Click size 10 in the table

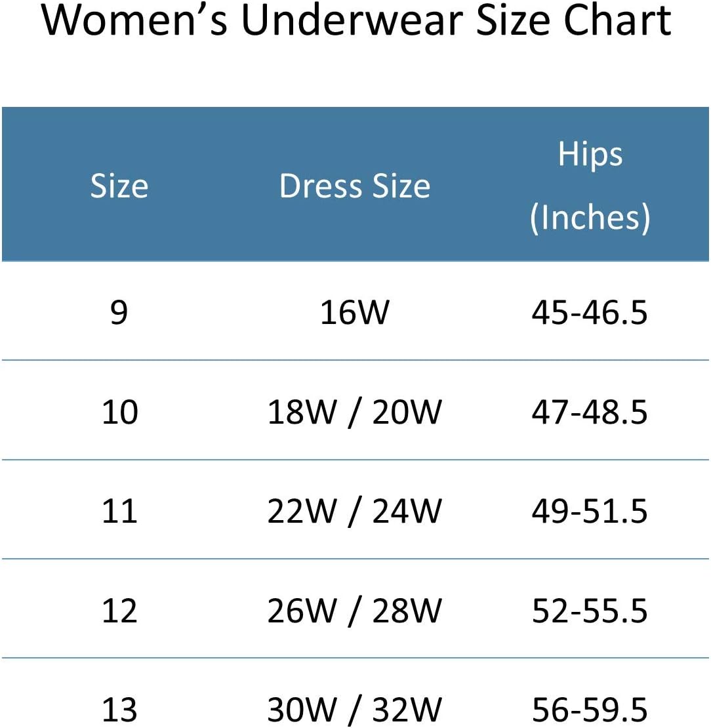point(119,413)
